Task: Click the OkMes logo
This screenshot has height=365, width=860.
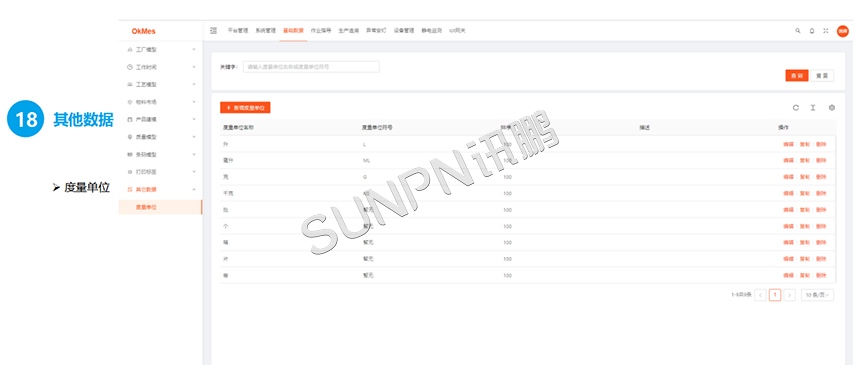Action: pos(144,31)
